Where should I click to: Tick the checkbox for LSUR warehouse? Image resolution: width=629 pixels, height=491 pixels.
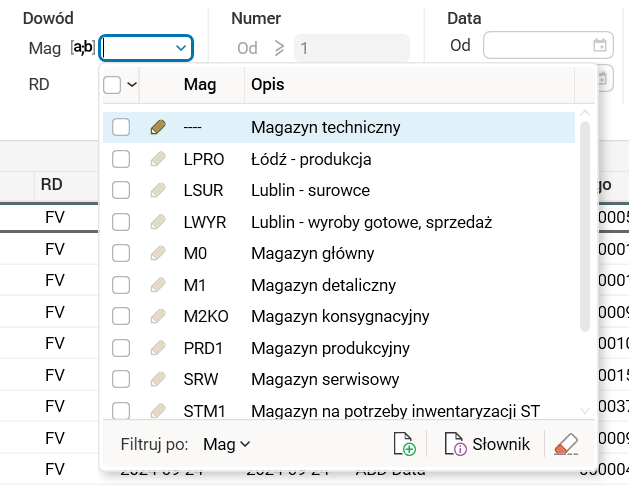pos(121,190)
